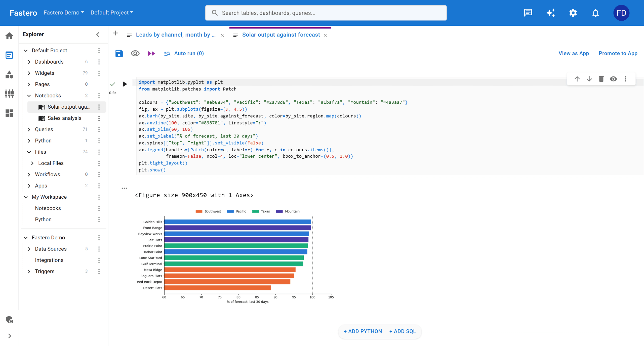Move cell up with the arrow icon
The width and height of the screenshot is (644, 346).
tap(577, 79)
